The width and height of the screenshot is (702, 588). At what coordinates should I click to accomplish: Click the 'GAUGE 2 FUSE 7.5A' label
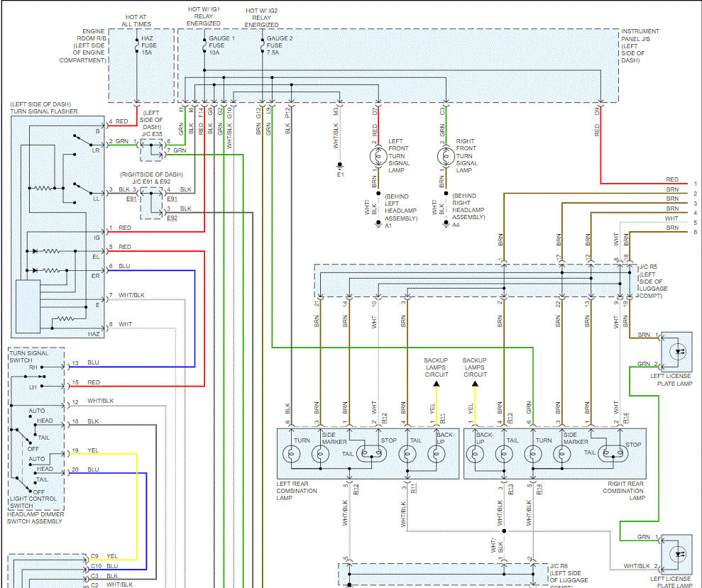[280, 45]
